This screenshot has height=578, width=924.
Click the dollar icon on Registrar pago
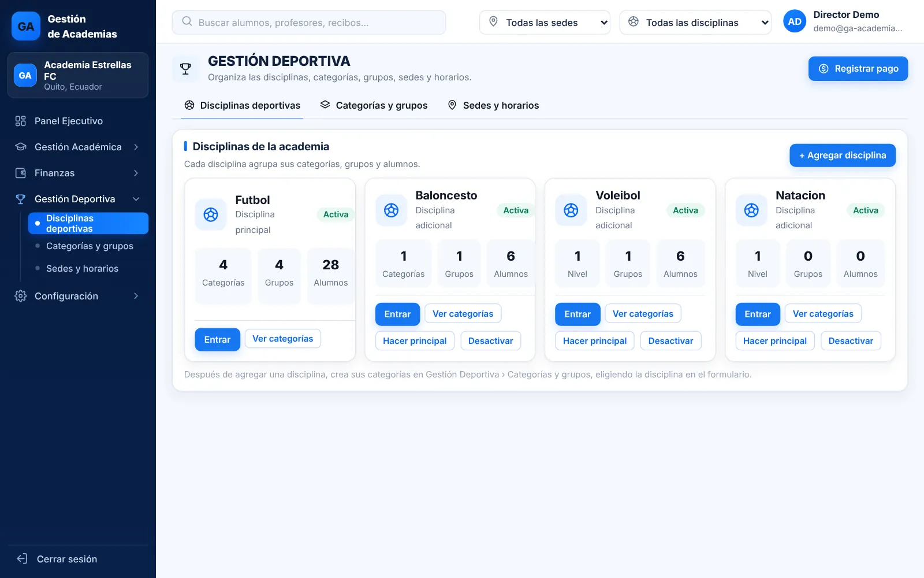point(824,69)
